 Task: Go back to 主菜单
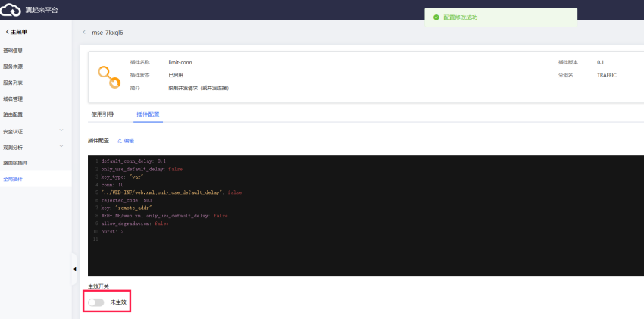17,32
